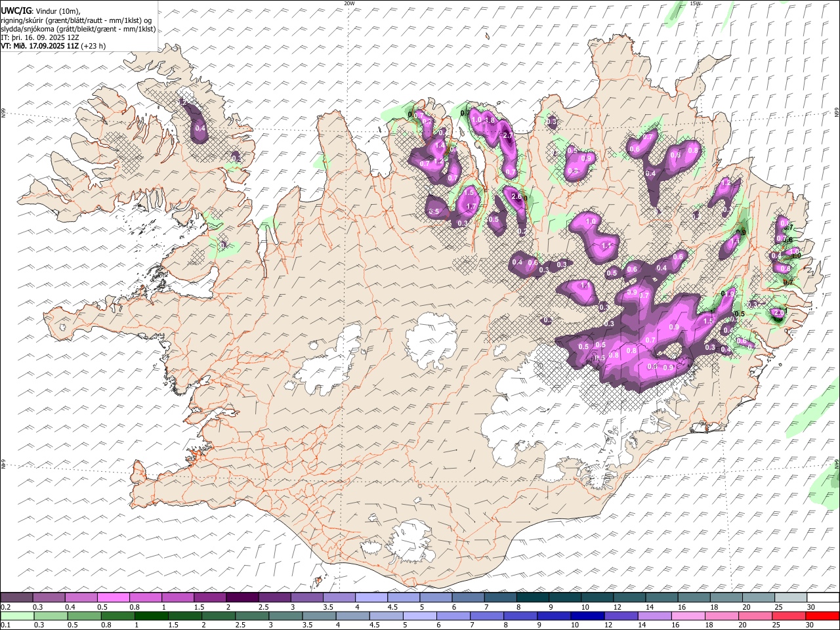Click the '0.1' tick label in the legend

(x=5, y=625)
